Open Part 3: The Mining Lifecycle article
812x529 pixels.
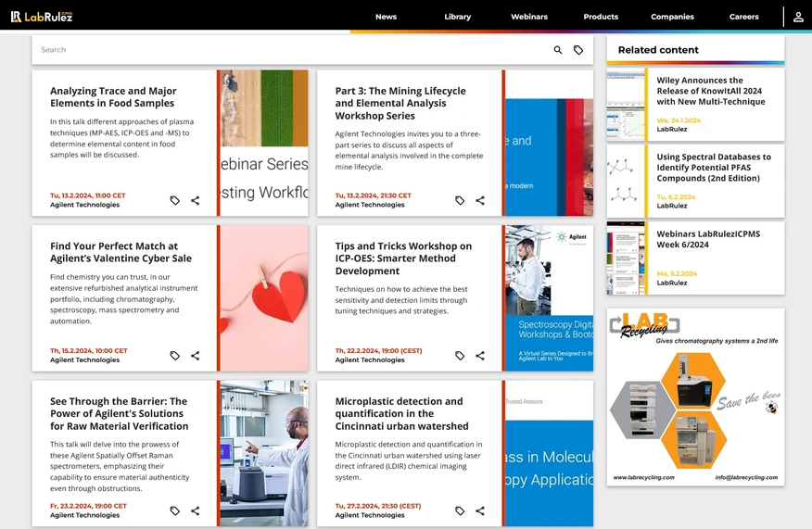400,103
